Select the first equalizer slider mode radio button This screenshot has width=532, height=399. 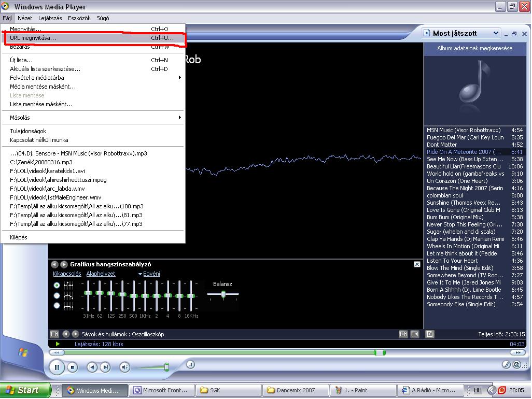[x=57, y=285]
